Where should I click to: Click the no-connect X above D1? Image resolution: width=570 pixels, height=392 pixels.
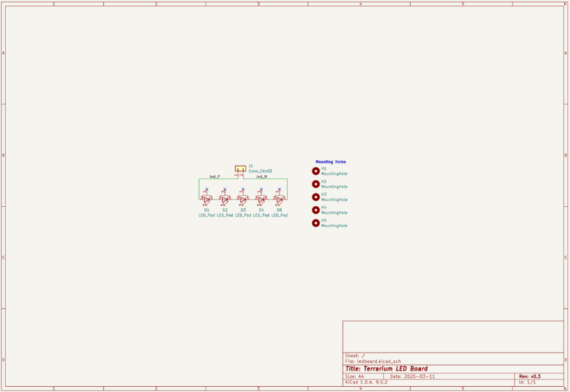206,189
